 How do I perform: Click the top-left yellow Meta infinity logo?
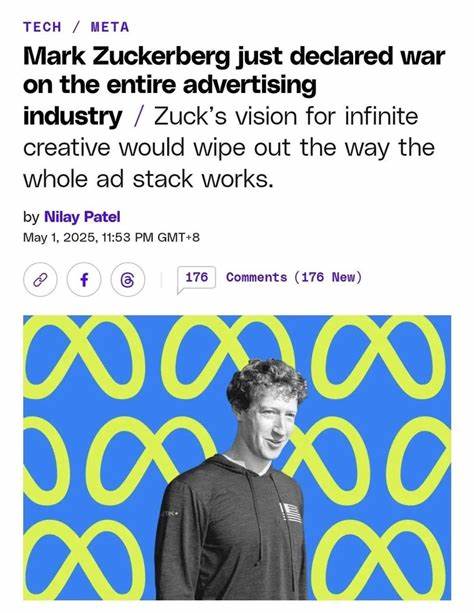[x=84, y=357]
